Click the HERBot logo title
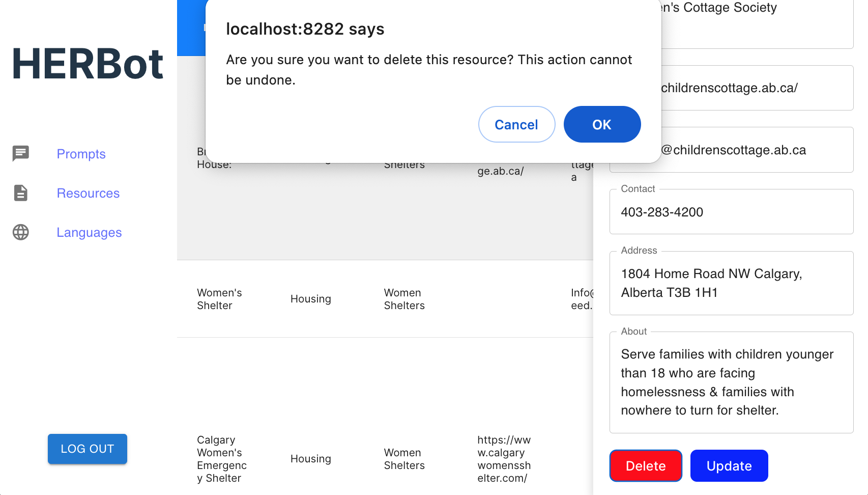The image size is (868, 495). tap(88, 64)
